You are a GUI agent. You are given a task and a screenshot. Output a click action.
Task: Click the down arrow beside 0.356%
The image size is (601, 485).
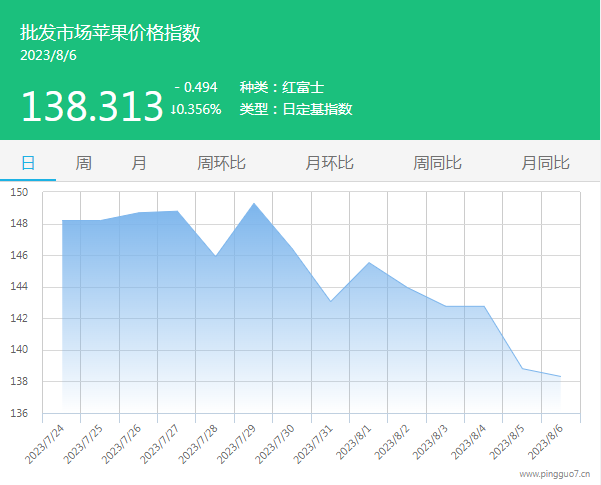pos(174,110)
